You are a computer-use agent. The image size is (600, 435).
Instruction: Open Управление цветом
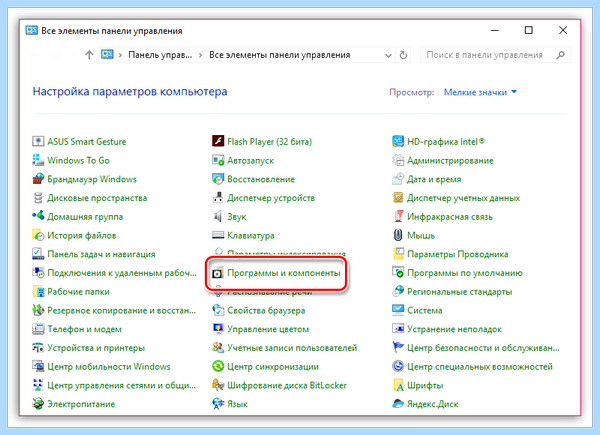[x=261, y=329]
